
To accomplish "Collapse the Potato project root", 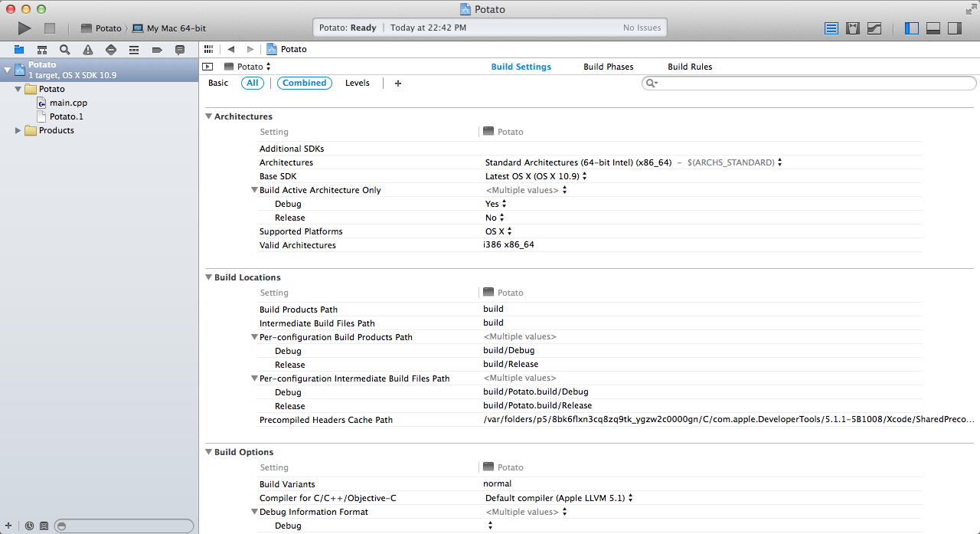I will point(7,70).
